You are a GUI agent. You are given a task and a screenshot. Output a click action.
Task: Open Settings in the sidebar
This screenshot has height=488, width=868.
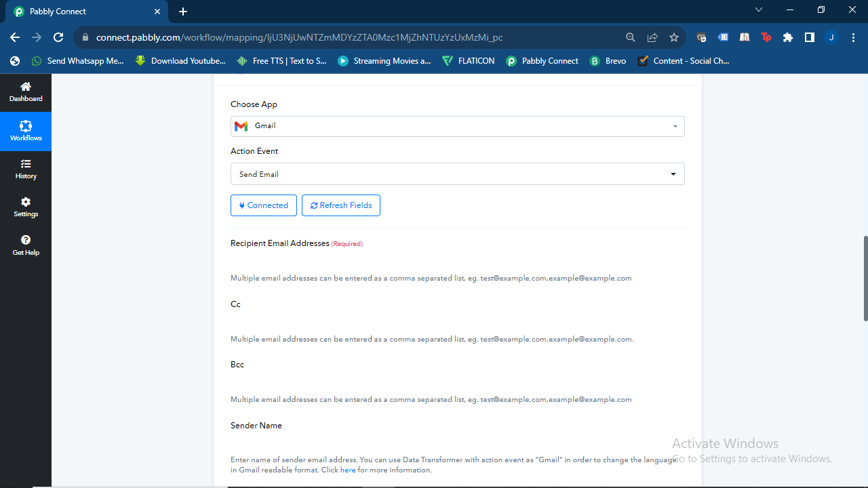[26, 207]
